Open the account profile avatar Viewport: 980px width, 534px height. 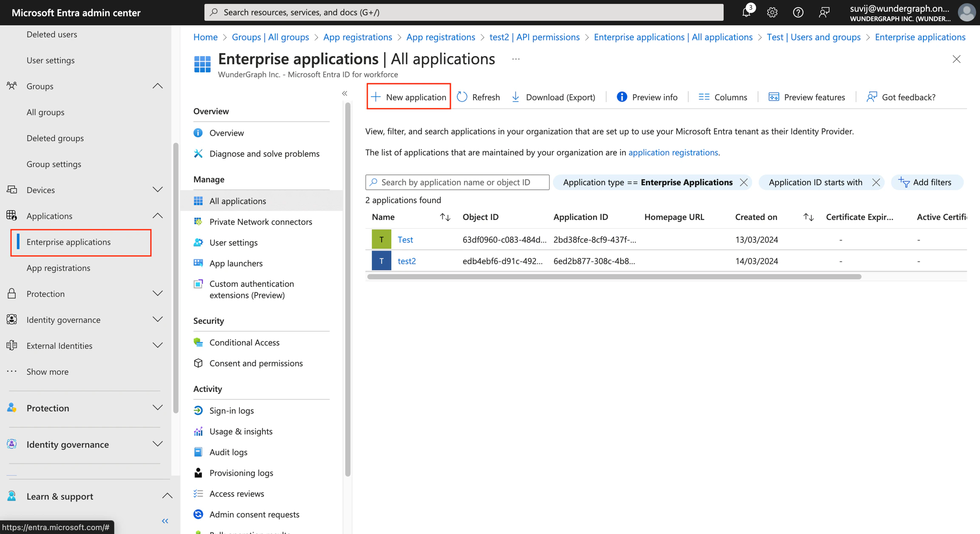pyautogui.click(x=966, y=12)
